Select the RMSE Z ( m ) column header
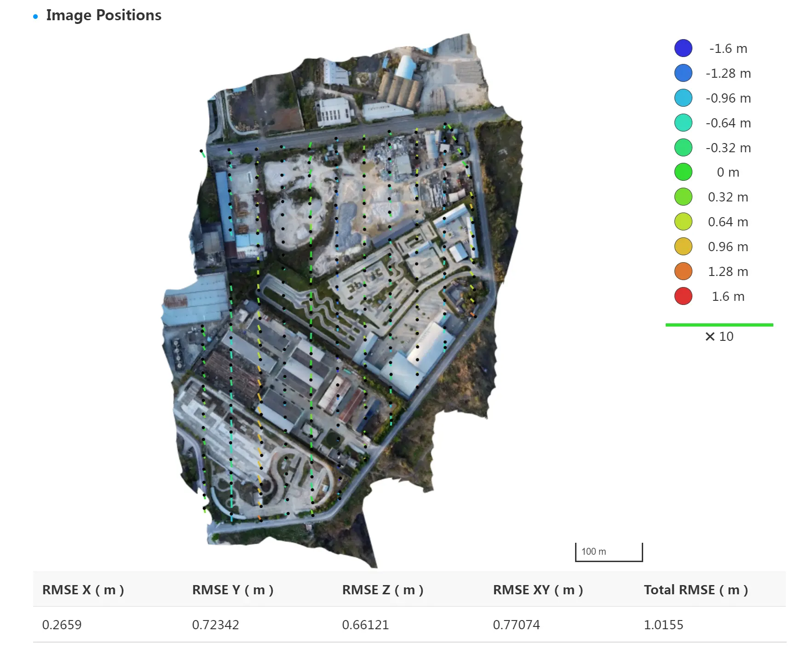812x655 pixels. tap(383, 590)
